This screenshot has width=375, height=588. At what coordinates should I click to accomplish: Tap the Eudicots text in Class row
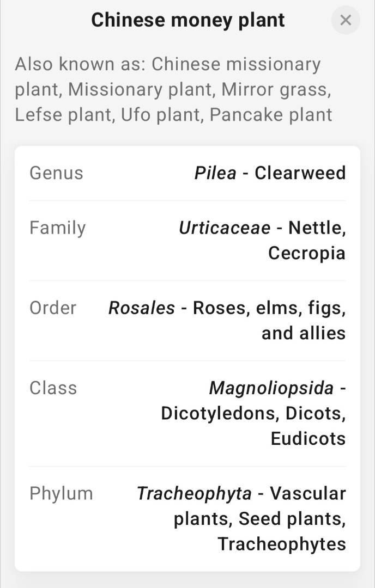[x=308, y=438]
